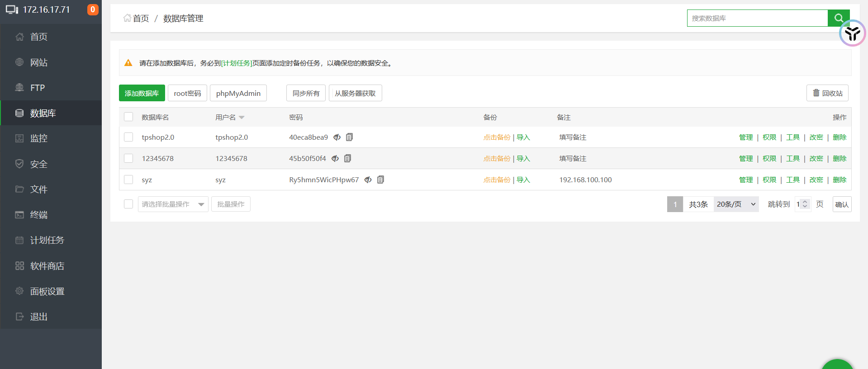Open the 首页 sidebar item
Screen dimensions: 868x369
pos(51,37)
